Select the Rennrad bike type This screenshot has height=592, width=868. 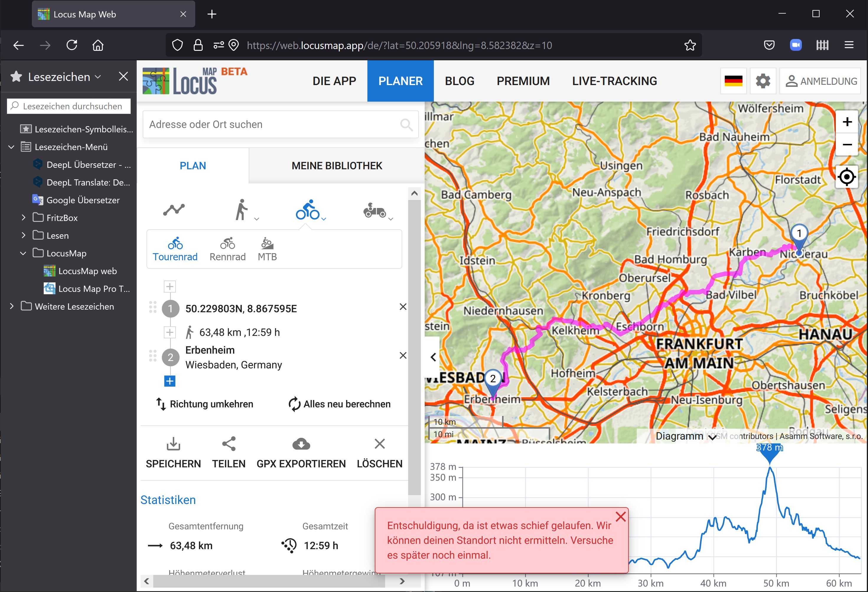coord(227,249)
